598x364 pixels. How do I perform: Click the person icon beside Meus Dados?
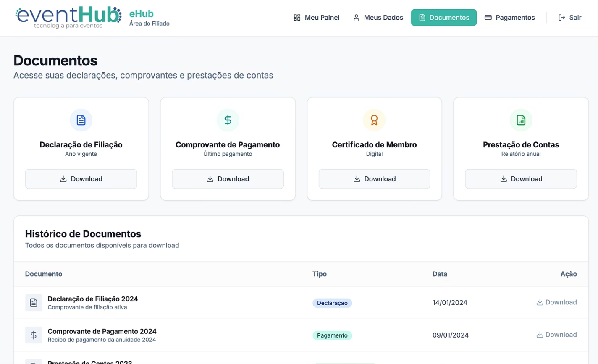[x=356, y=17]
